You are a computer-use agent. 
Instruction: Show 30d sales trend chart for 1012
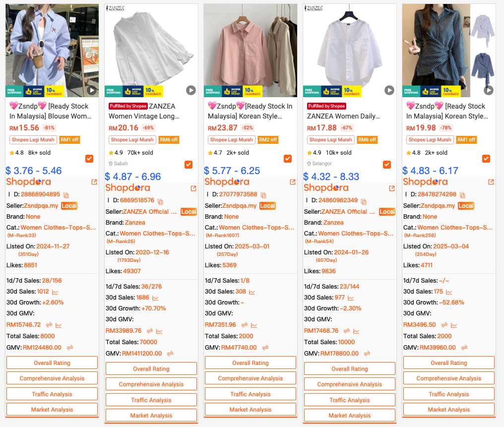[x=55, y=292]
